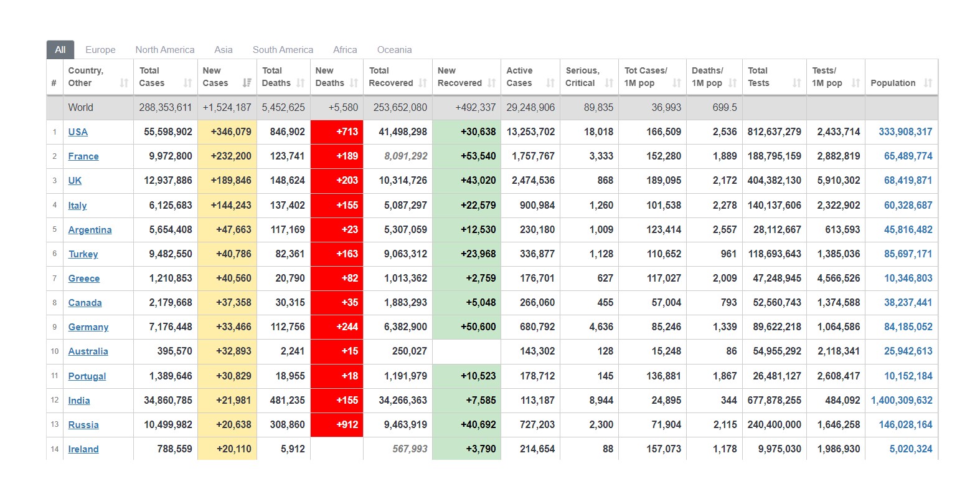Image resolution: width=980 pixels, height=491 pixels.
Task: Open USA population link 333,908,317
Action: pyautogui.click(x=905, y=132)
